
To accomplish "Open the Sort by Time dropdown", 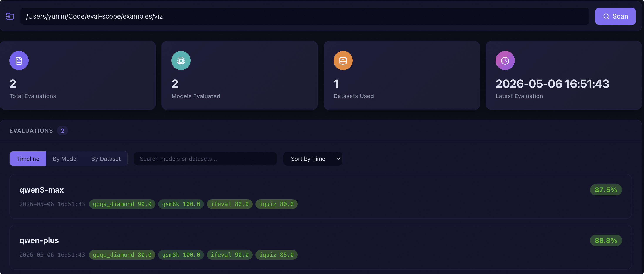I will (313, 159).
